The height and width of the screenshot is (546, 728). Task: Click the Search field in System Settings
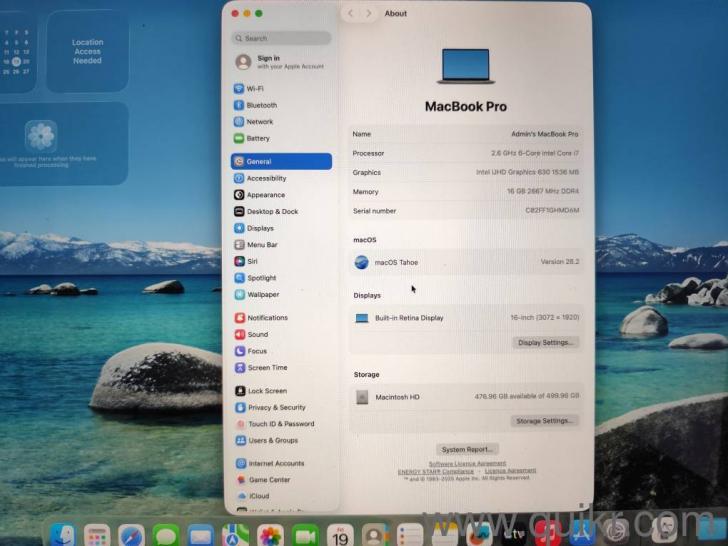click(281, 38)
